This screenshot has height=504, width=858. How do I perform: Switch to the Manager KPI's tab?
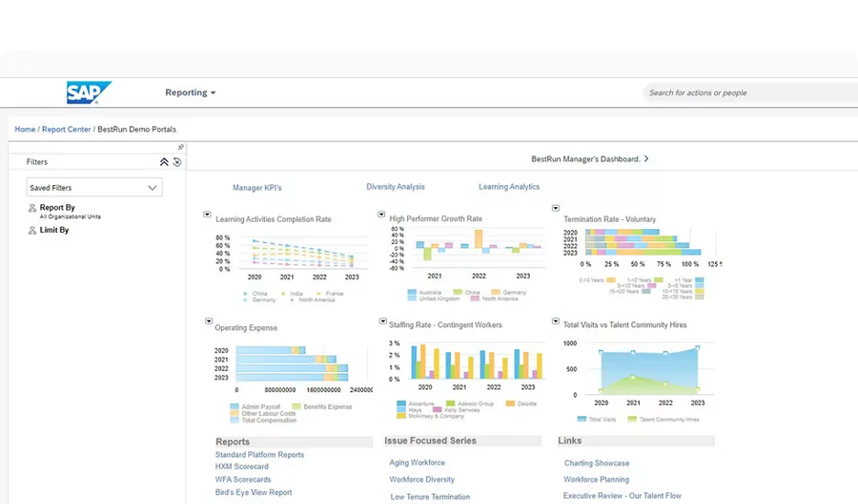(x=257, y=188)
